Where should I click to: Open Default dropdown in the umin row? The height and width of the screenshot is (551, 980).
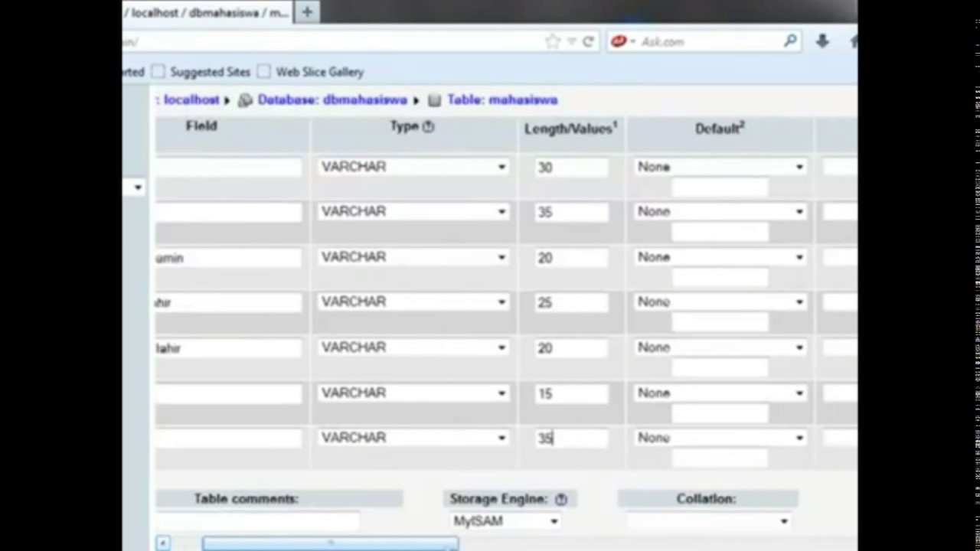tap(720, 257)
